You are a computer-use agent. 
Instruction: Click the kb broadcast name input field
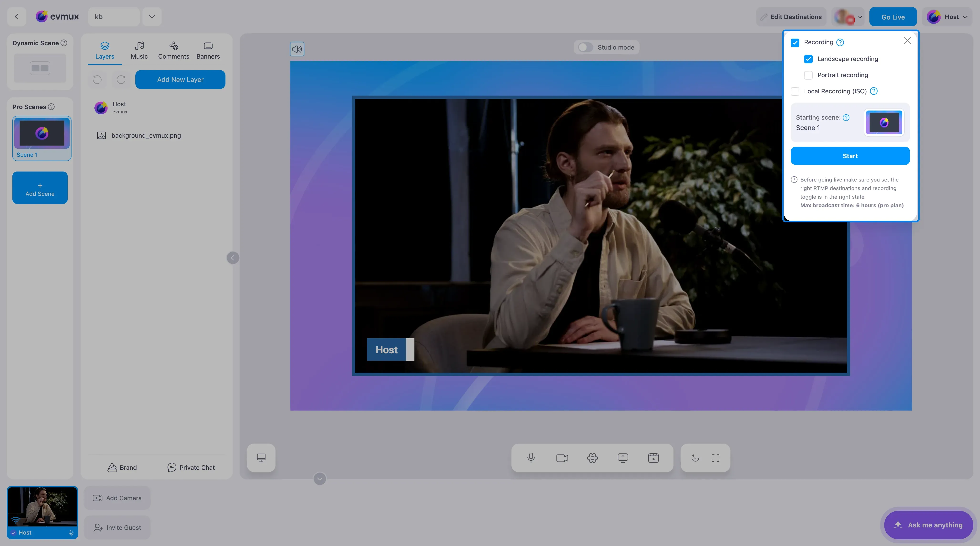(114, 17)
